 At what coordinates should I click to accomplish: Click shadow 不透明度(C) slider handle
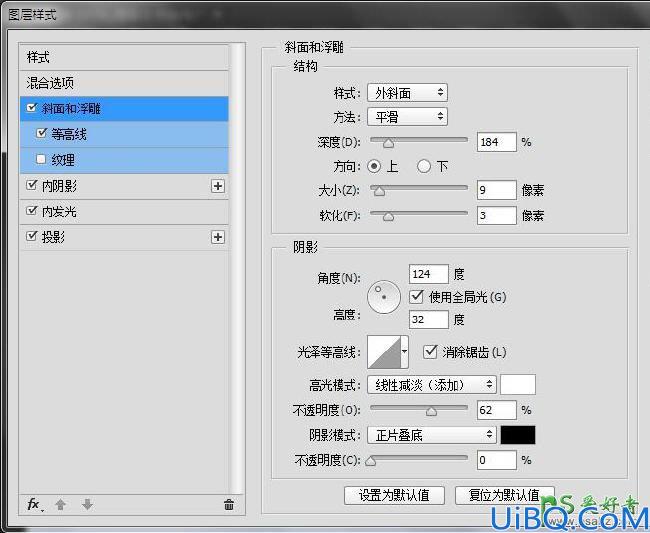pos(371,461)
